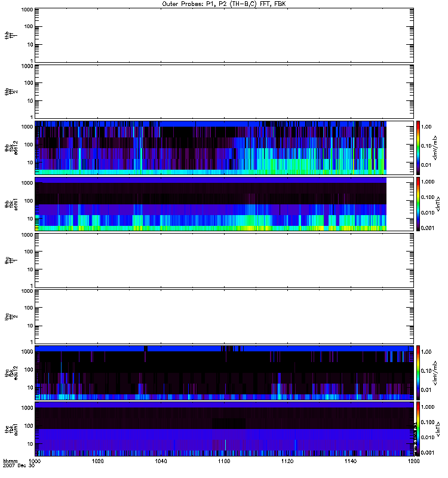
Task: Select the empty thb fff 2 panel
Action: coord(224,91)
